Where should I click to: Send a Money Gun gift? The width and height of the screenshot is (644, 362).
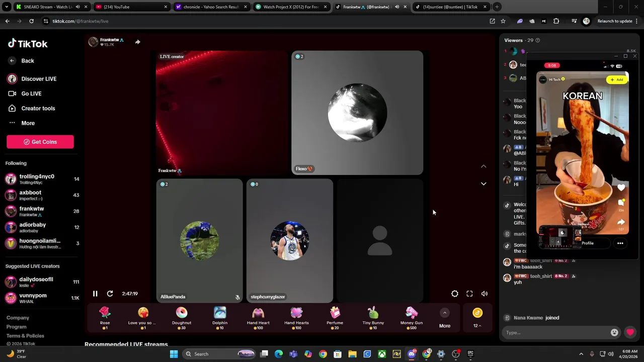coord(412,318)
